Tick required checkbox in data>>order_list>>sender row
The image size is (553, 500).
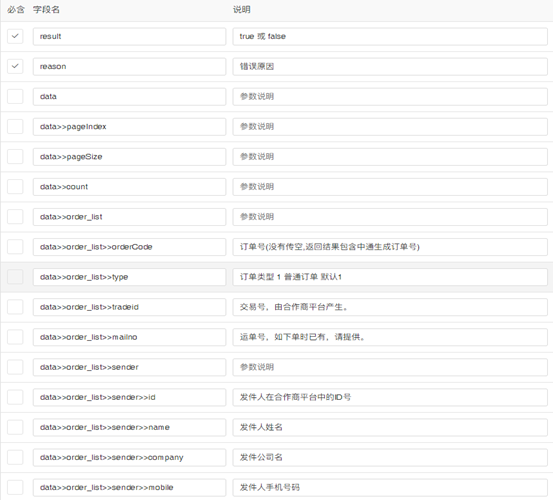coord(15,367)
